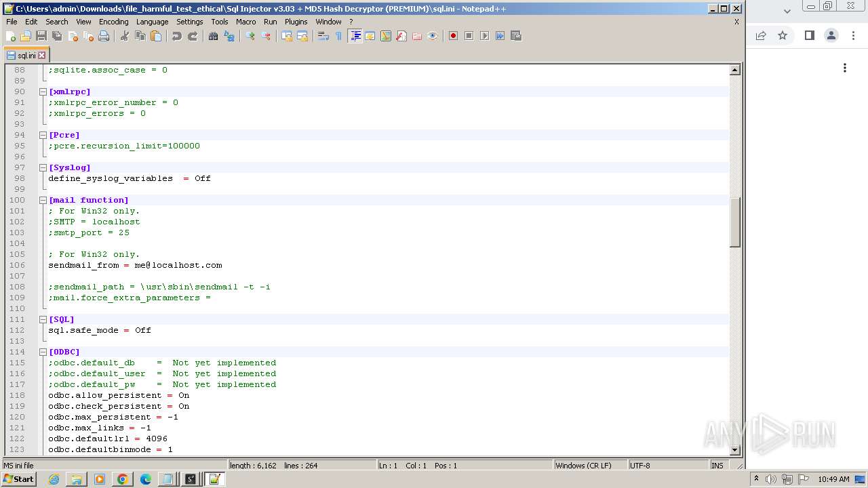Save the document using Save icon

coord(41,36)
